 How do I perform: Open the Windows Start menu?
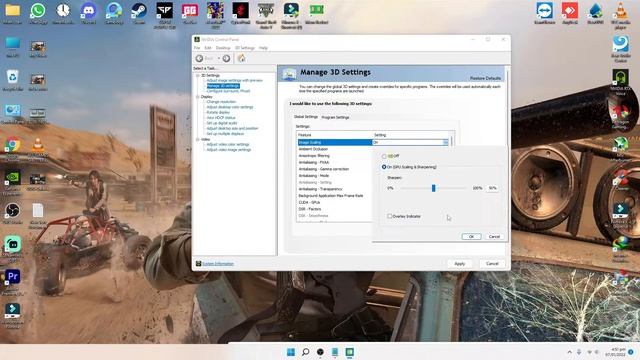(x=291, y=352)
